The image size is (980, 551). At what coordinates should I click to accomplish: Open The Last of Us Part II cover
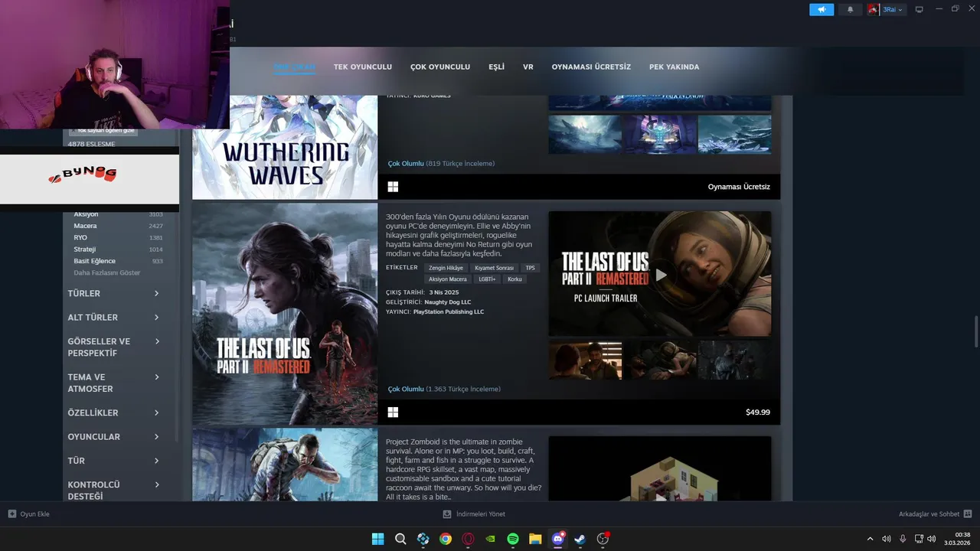[x=285, y=314]
